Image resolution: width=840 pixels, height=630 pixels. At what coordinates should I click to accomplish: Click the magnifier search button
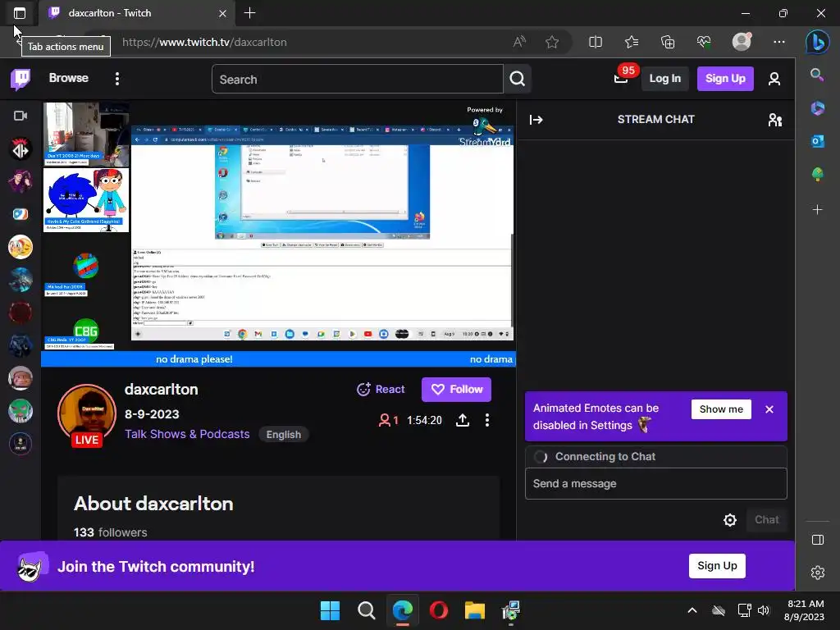[x=517, y=80]
